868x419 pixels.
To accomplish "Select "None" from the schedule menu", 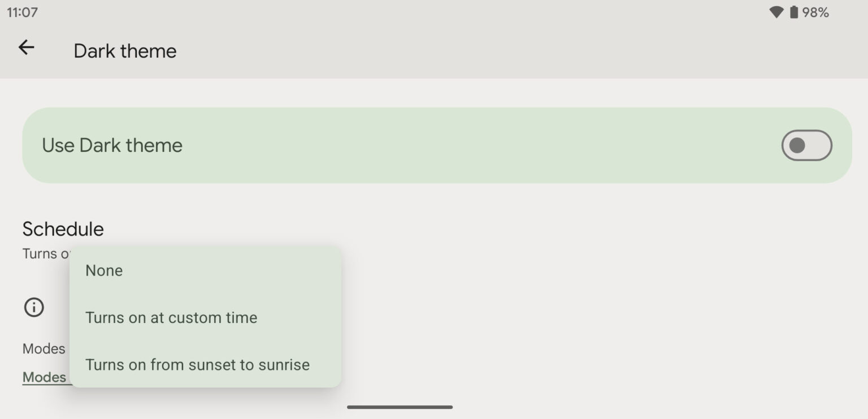I will pos(103,270).
